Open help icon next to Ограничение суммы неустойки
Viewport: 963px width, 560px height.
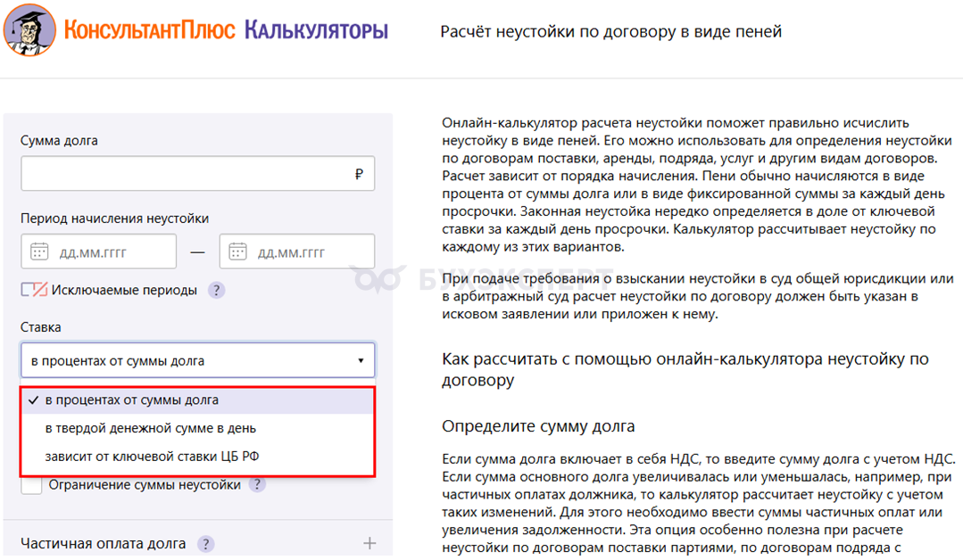pos(257,484)
